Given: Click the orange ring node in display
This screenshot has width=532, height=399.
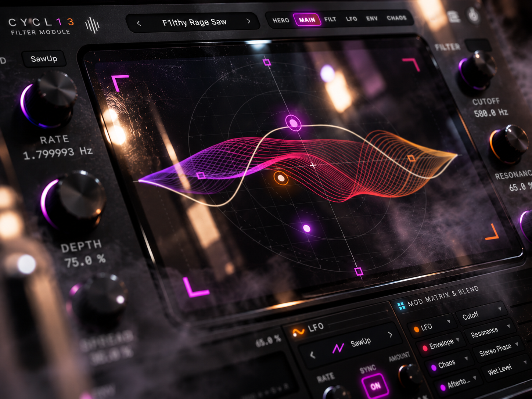Looking at the screenshot, I should tap(281, 178).
